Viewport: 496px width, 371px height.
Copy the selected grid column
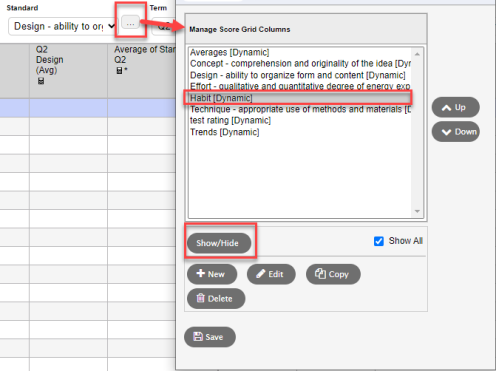coord(333,274)
